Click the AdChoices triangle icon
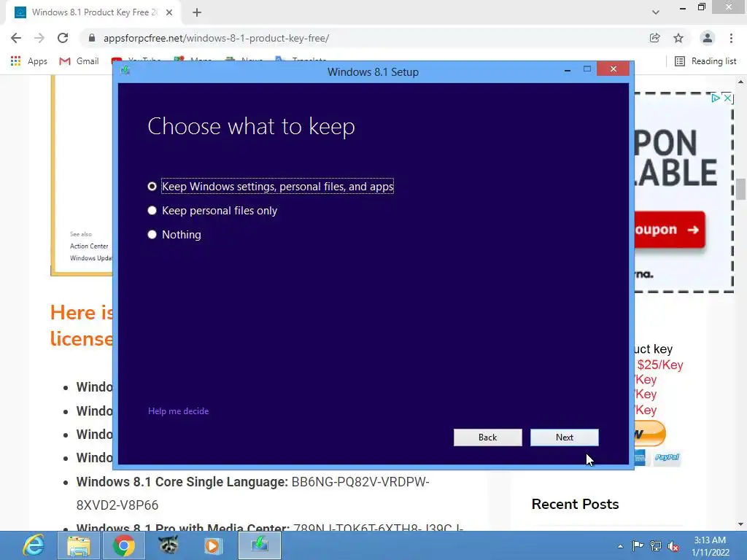The height and width of the screenshot is (560, 747). (716, 98)
